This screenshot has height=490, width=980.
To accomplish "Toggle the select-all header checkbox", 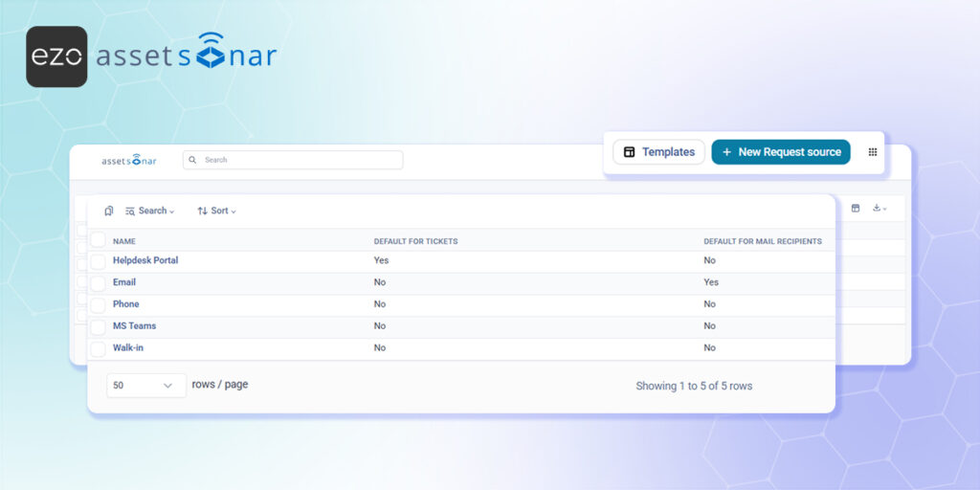I will click(99, 240).
